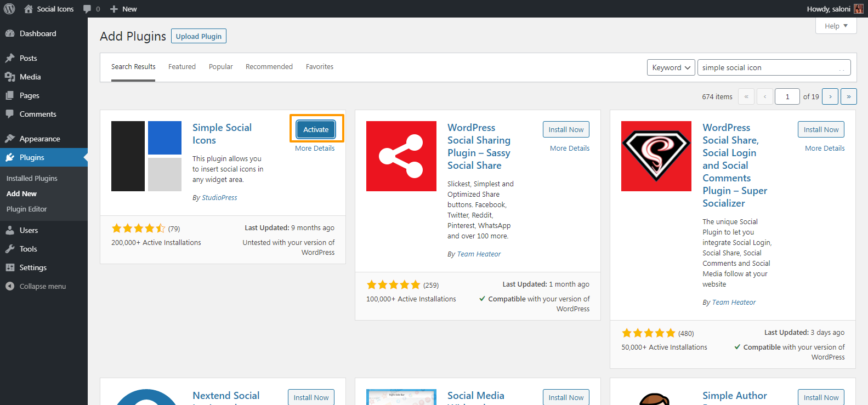Switch to Recommended tab
Image resolution: width=868 pixels, height=405 pixels.
tap(269, 67)
